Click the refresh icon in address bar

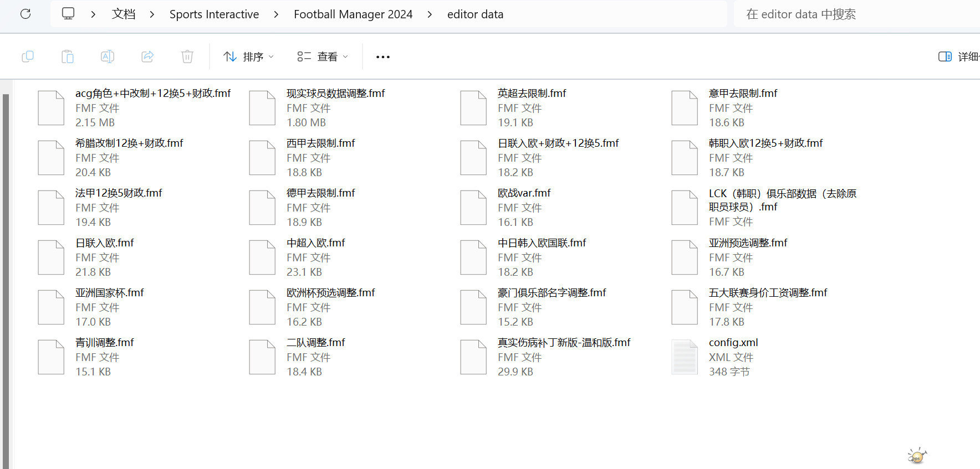click(25, 14)
